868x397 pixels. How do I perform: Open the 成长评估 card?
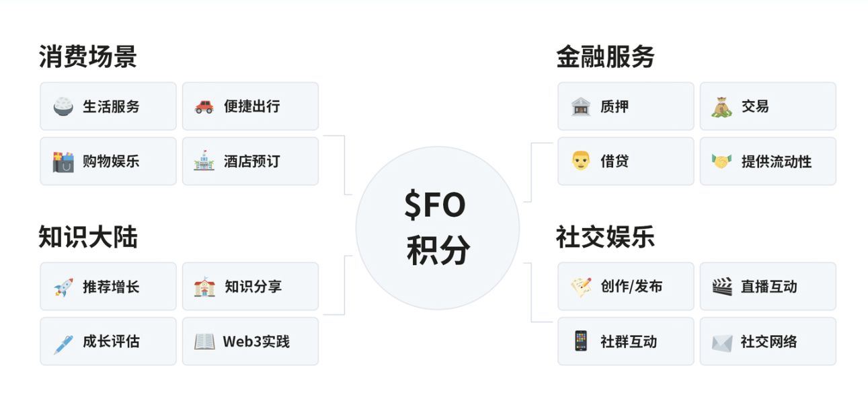coord(108,342)
